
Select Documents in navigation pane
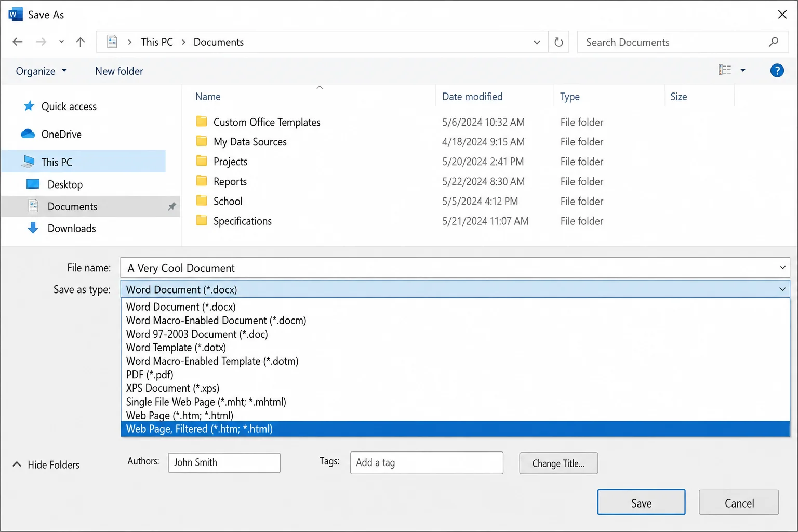[x=90, y=206]
